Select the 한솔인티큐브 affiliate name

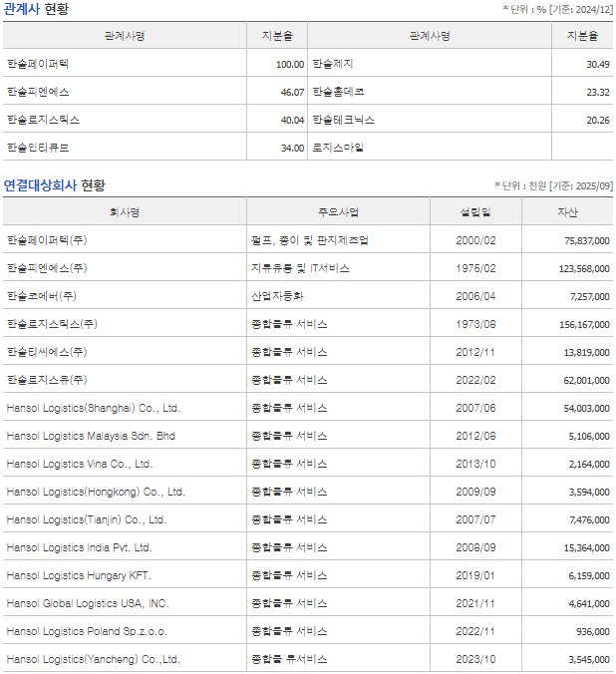(38, 148)
